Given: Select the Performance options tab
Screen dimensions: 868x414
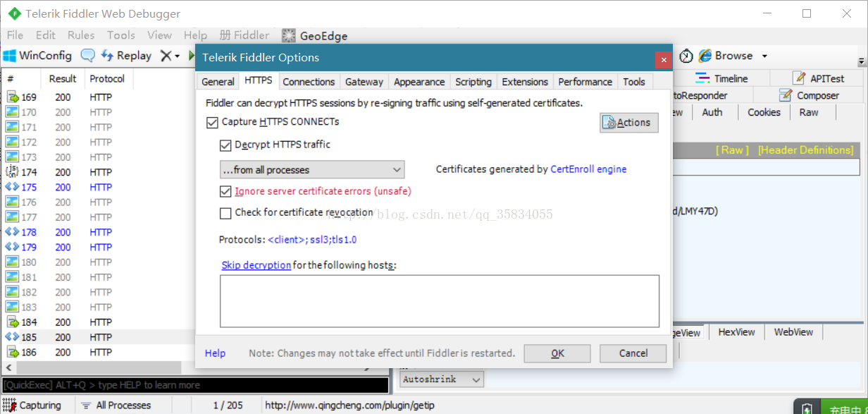Looking at the screenshot, I should (585, 82).
